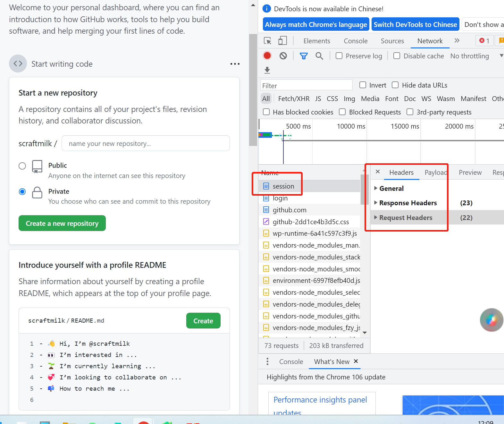This screenshot has height=424, width=504.
Task: Select the inspect element picker icon
Action: [267, 41]
